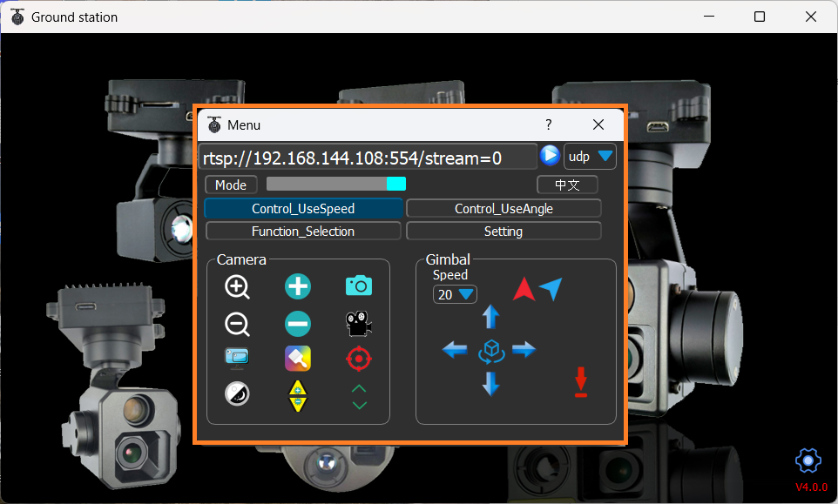Image resolution: width=838 pixels, height=504 pixels.
Task: Switch language with the 中文 button
Action: [x=567, y=185]
